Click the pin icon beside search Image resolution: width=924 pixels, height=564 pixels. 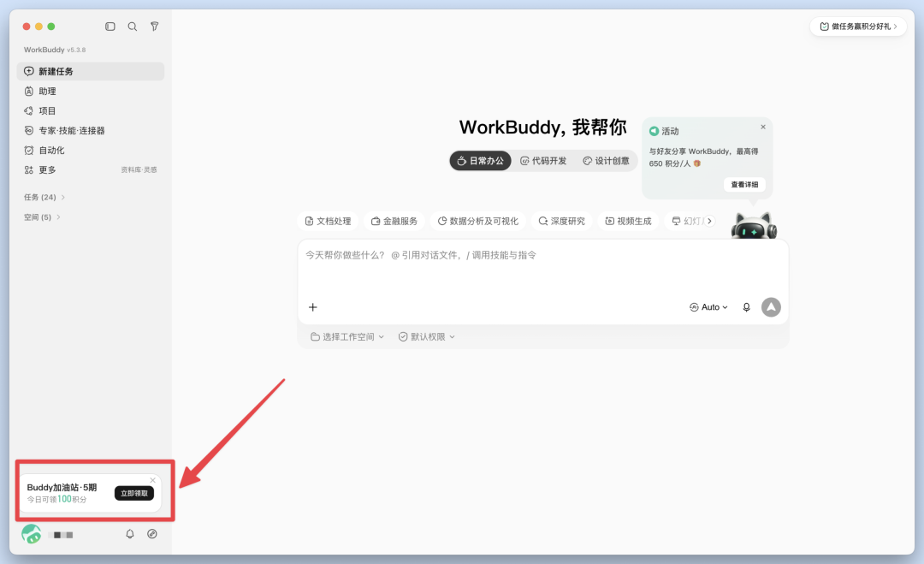tap(154, 27)
